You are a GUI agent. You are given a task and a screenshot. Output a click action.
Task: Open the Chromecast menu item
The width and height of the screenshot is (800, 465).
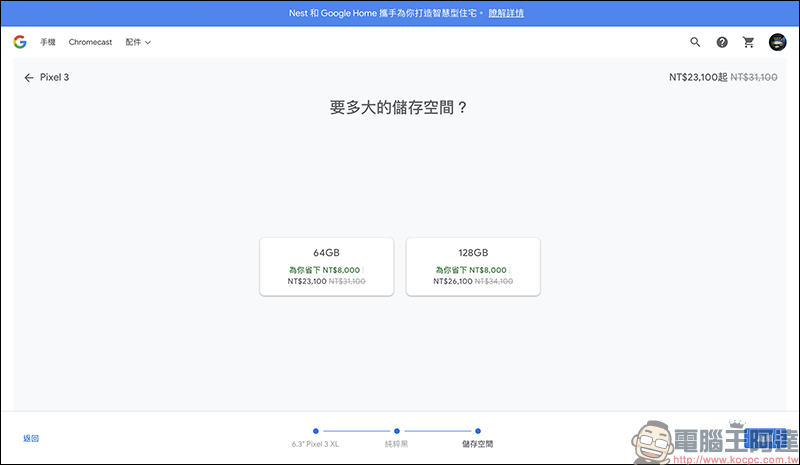[90, 42]
